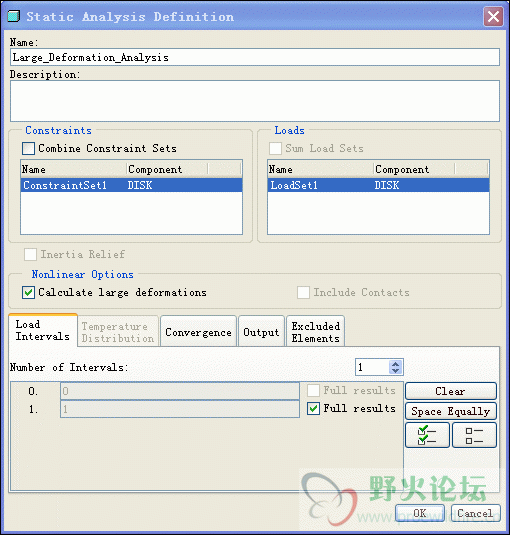Click in the Name input field
510x535 pixels.
[255, 57]
